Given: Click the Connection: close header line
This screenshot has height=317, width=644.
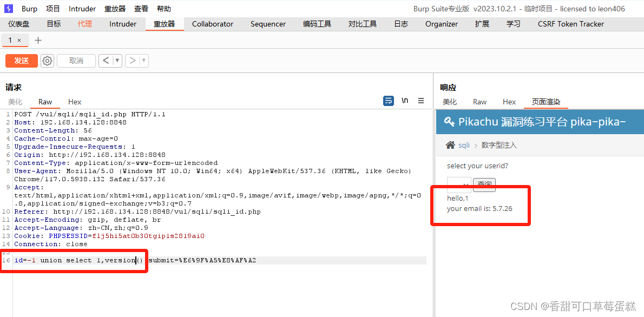Looking at the screenshot, I should [x=51, y=244].
